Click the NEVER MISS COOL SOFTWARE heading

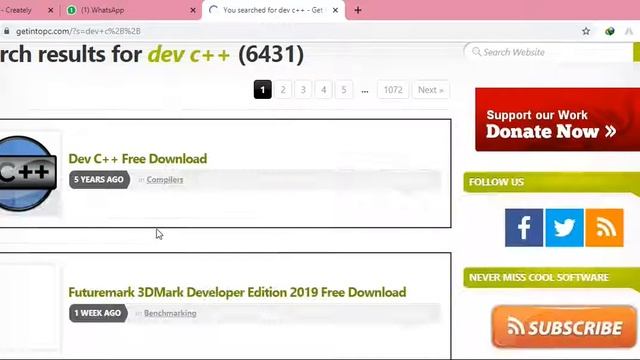[x=538, y=278]
